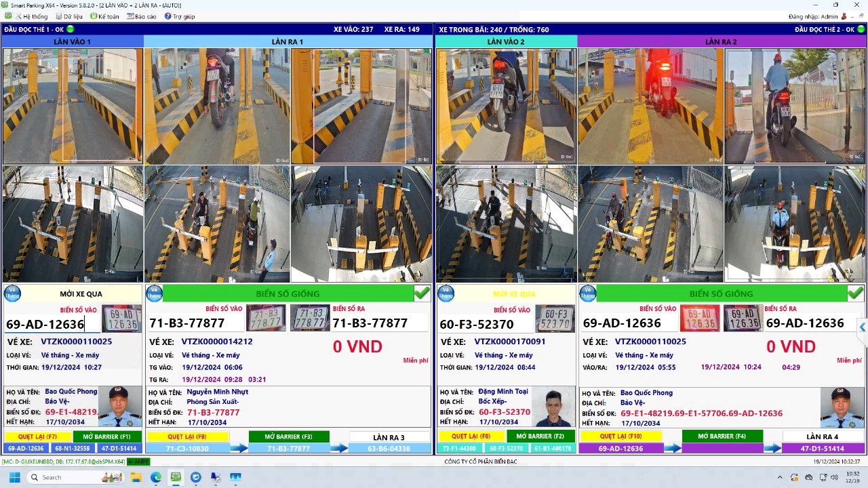Toggle the green checkmark in Làn Ra 1

click(422, 293)
